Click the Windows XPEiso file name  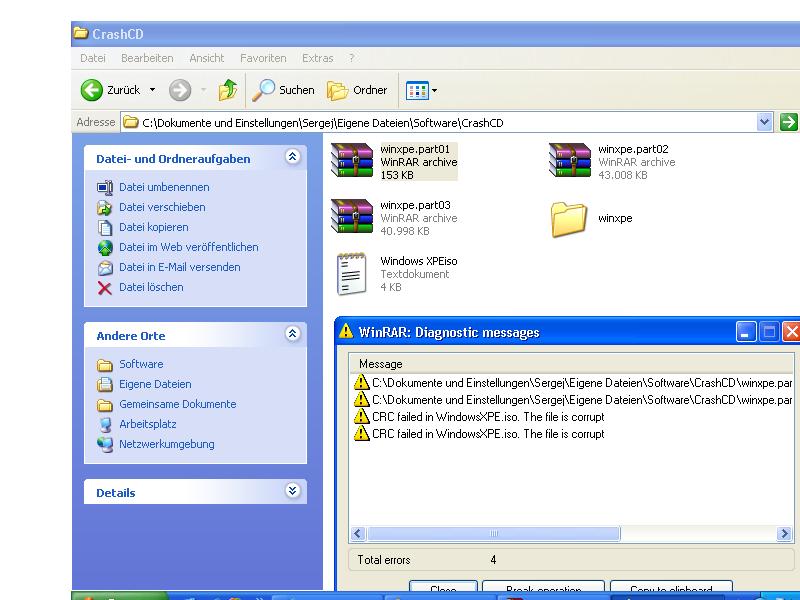pyautogui.click(x=419, y=261)
